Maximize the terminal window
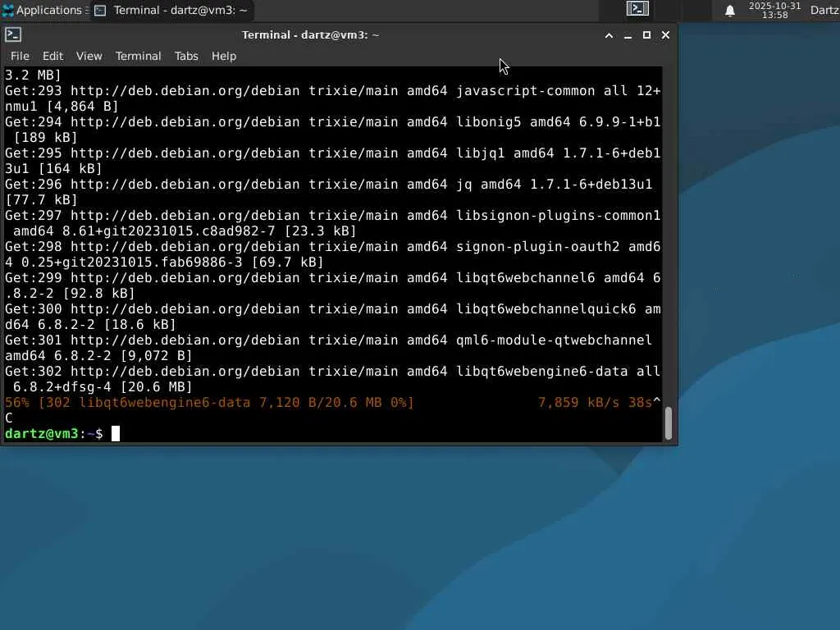This screenshot has width=840, height=630. 646,35
